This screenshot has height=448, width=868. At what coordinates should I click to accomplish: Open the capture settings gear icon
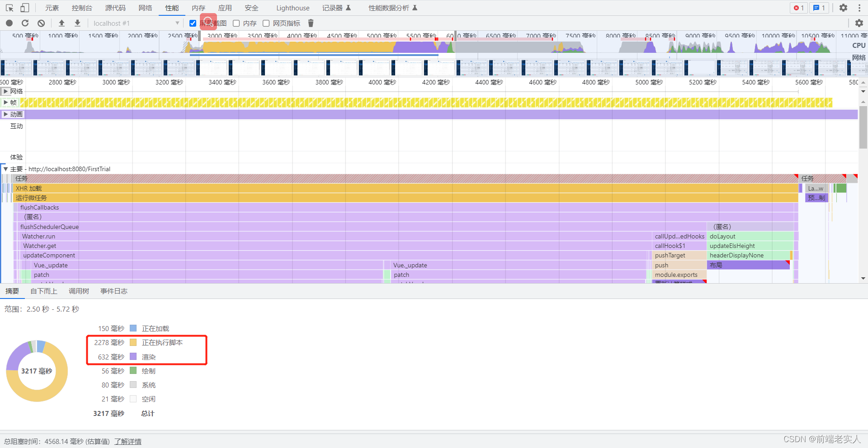pyautogui.click(x=859, y=23)
